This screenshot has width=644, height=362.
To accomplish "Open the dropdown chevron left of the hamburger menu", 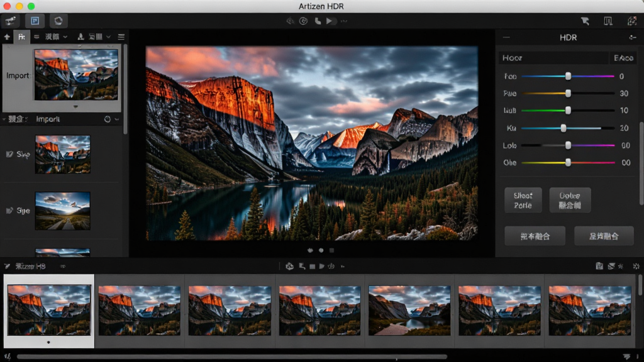I will click(108, 37).
